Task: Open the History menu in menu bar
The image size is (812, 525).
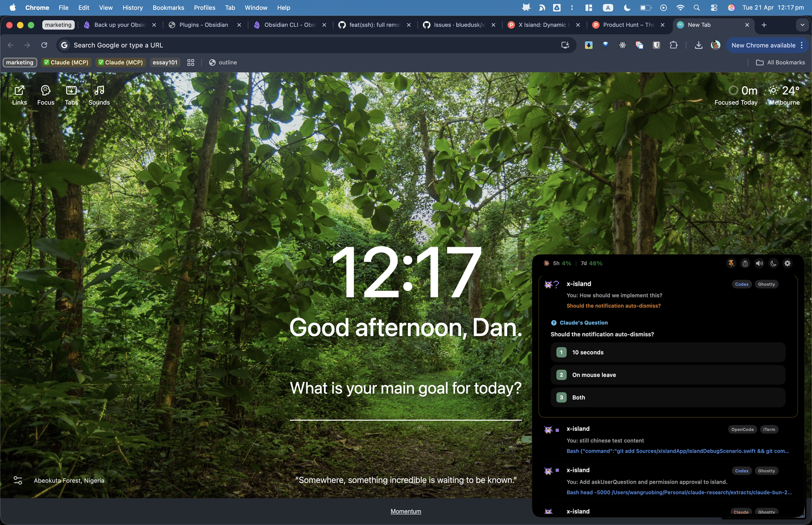Action: point(133,8)
